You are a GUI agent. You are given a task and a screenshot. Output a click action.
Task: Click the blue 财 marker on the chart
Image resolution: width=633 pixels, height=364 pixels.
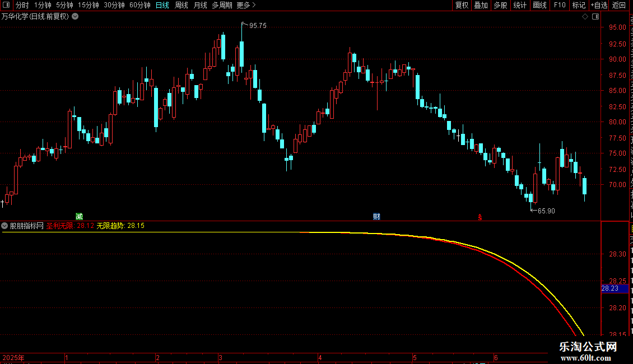(376, 217)
